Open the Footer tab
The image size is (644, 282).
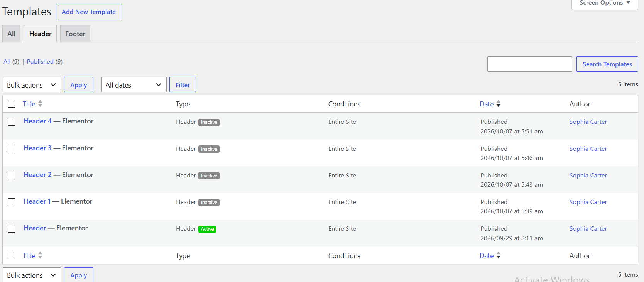coord(75,34)
